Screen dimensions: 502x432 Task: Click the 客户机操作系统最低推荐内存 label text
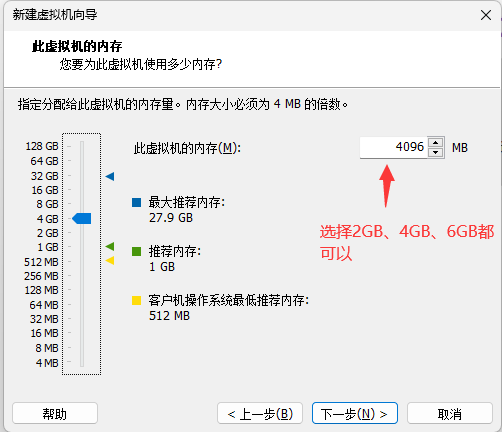click(229, 300)
